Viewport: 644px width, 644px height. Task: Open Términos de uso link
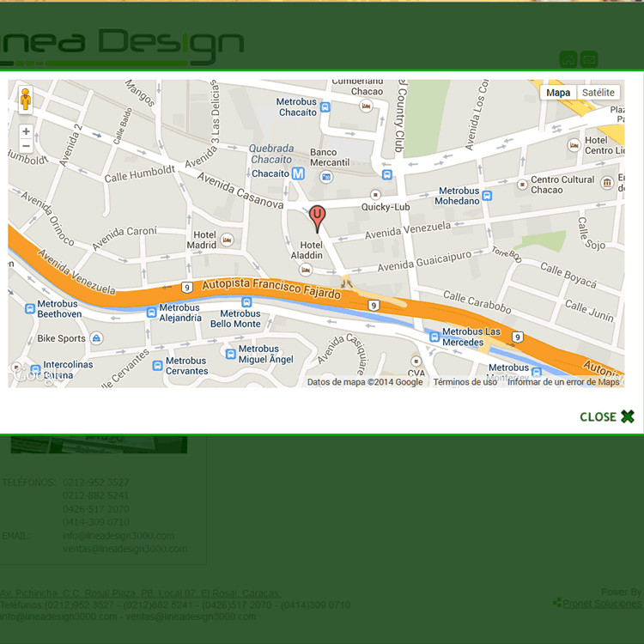pos(465,382)
